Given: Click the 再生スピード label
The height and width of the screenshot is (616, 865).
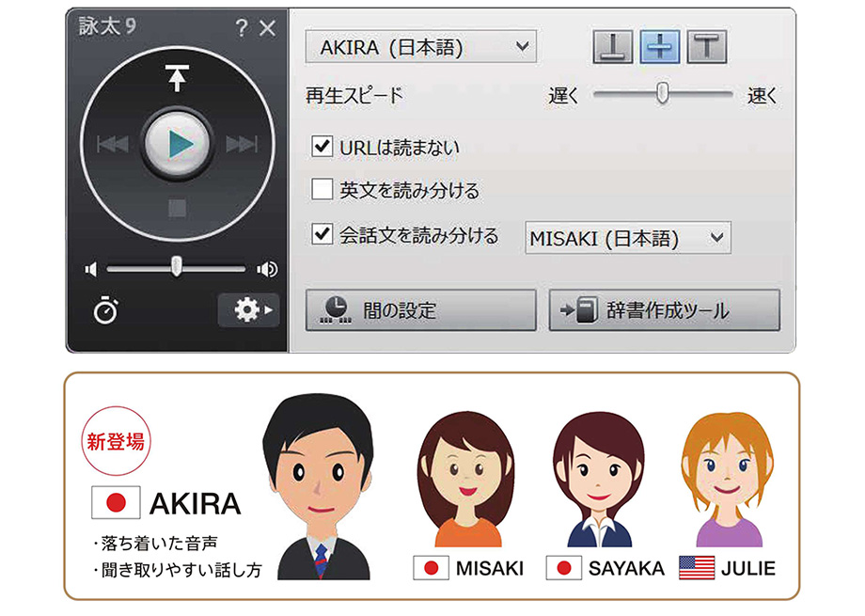Looking at the screenshot, I should tap(354, 96).
